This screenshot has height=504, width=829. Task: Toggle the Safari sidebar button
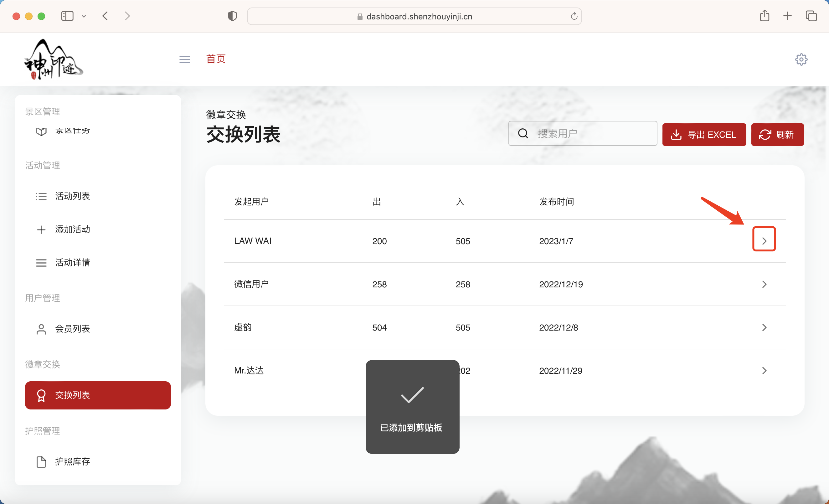67,16
